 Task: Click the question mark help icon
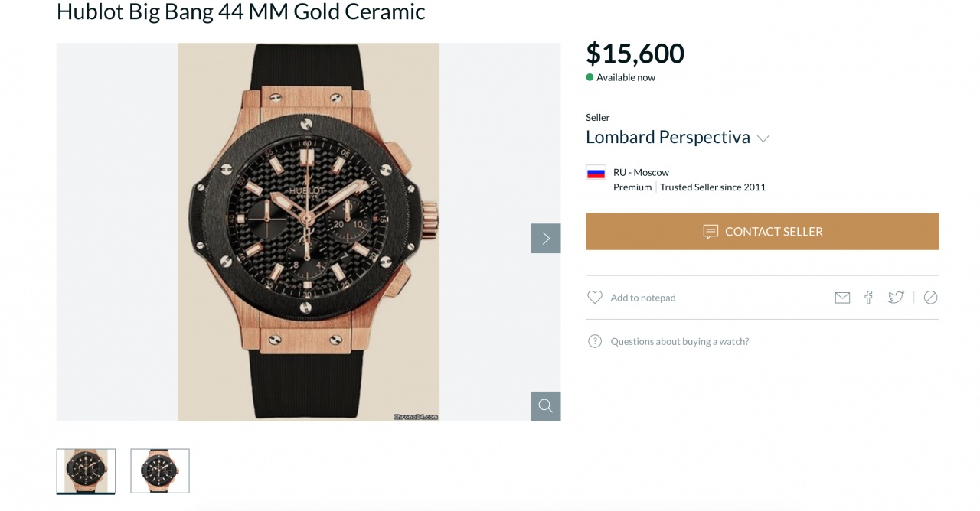595,341
